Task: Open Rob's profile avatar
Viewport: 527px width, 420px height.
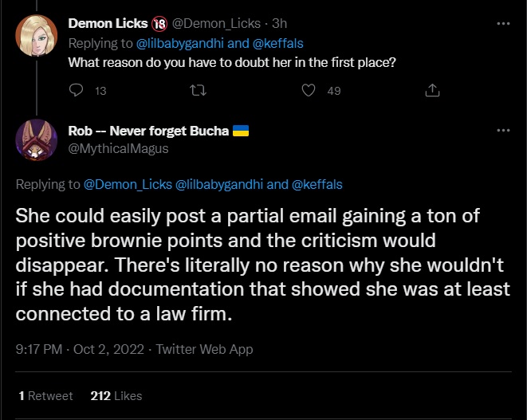Action: pyautogui.click(x=36, y=140)
